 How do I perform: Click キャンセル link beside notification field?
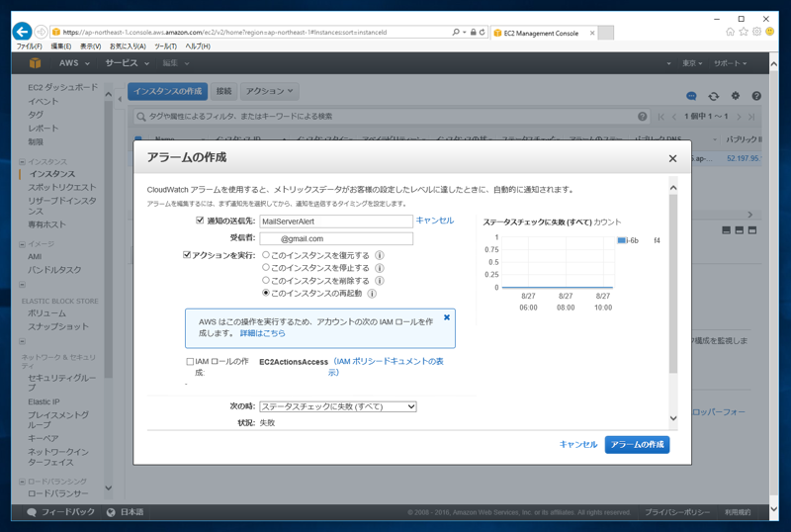pyautogui.click(x=435, y=221)
